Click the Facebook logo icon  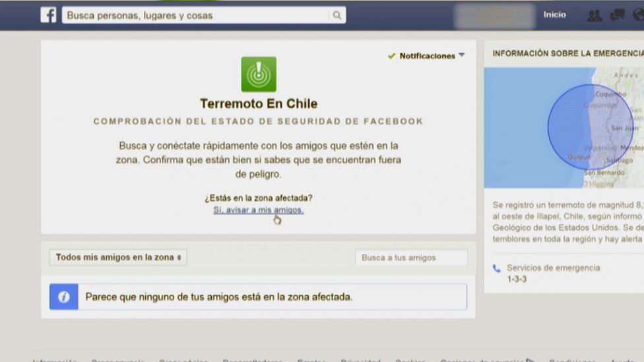coord(48,15)
